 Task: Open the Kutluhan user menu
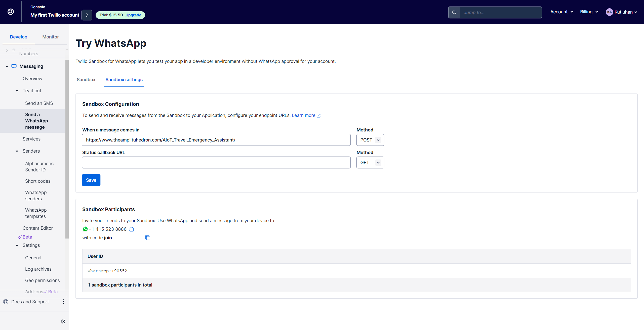pyautogui.click(x=622, y=12)
